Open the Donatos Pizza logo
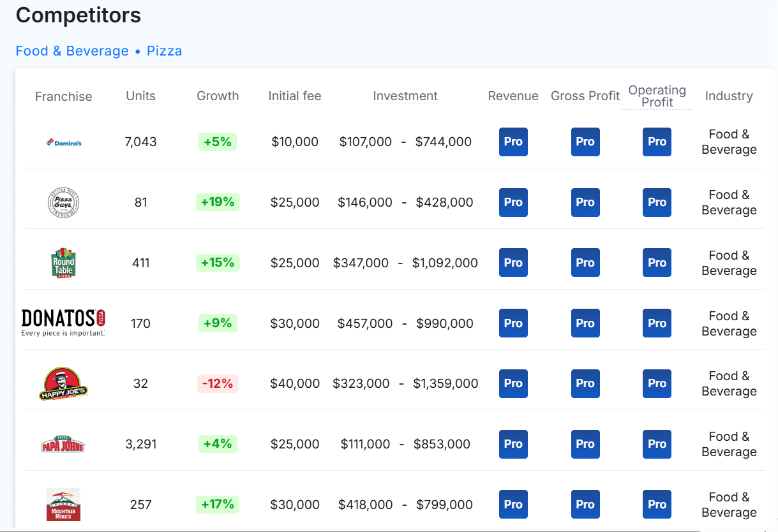This screenshot has width=778, height=532. [x=63, y=323]
